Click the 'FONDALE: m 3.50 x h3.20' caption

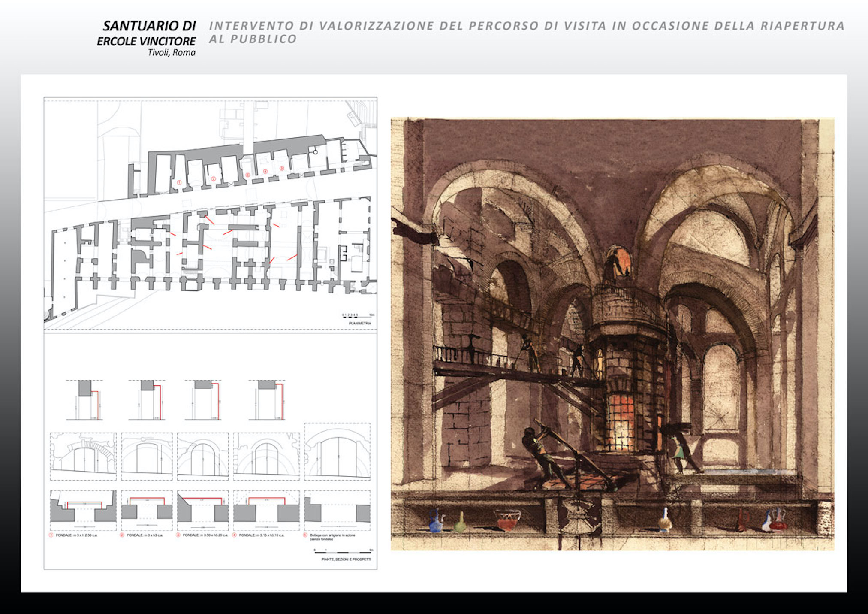coord(205,535)
